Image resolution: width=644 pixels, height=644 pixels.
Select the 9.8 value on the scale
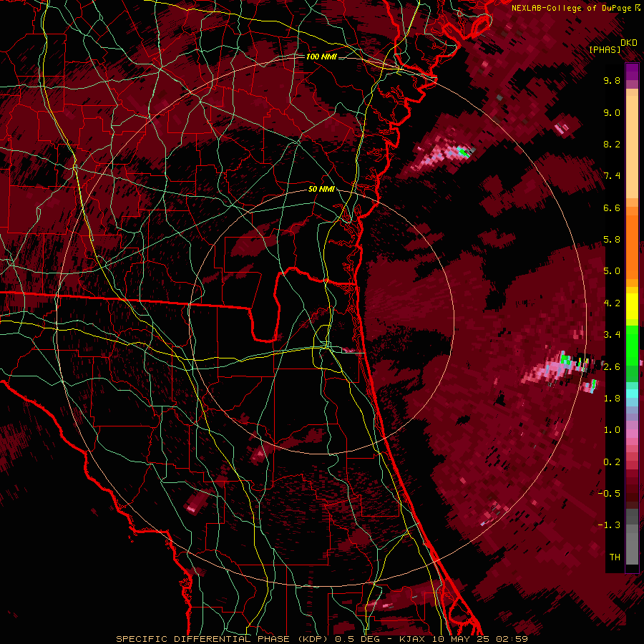[x=612, y=80]
